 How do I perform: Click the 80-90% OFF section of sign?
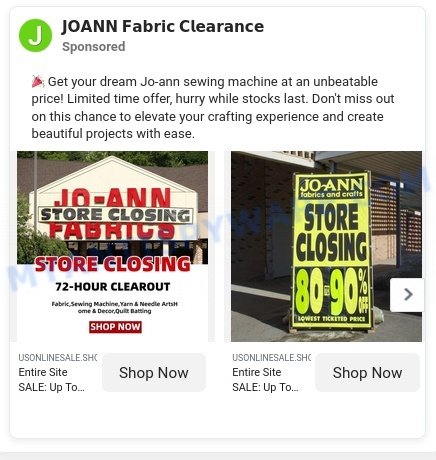point(332,292)
